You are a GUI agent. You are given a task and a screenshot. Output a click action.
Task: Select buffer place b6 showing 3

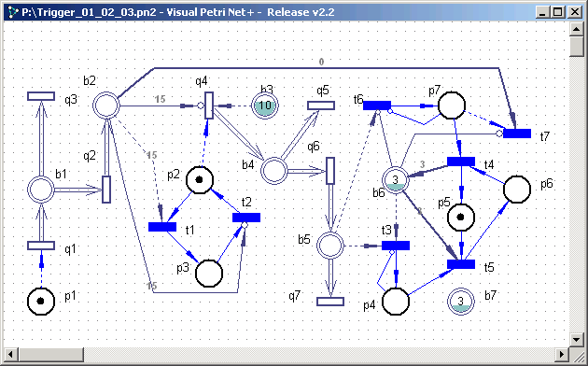(x=395, y=180)
